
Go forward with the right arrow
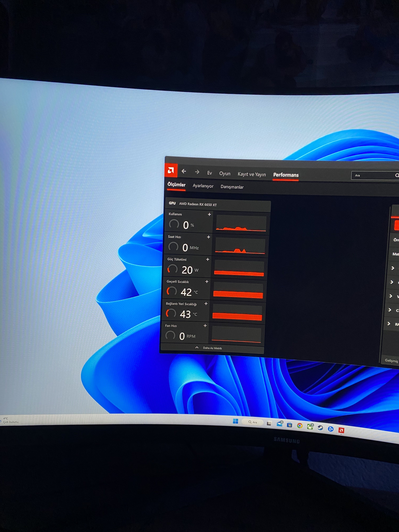197,172
